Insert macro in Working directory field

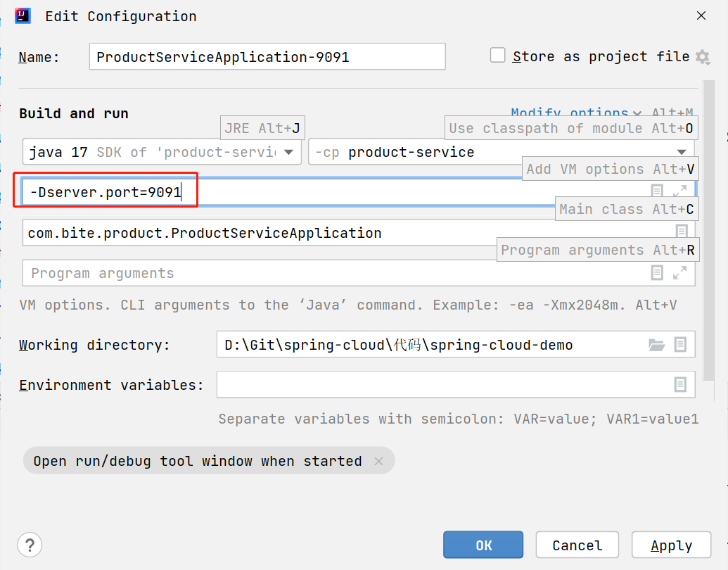tap(680, 345)
